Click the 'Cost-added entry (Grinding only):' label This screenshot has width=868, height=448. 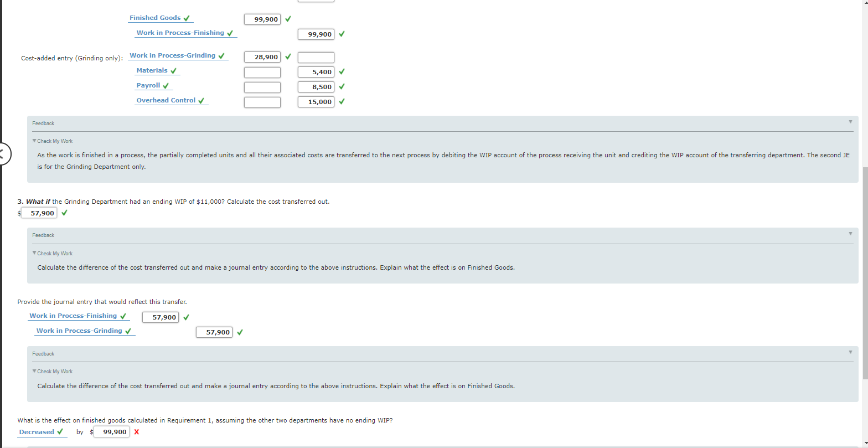(x=72, y=58)
